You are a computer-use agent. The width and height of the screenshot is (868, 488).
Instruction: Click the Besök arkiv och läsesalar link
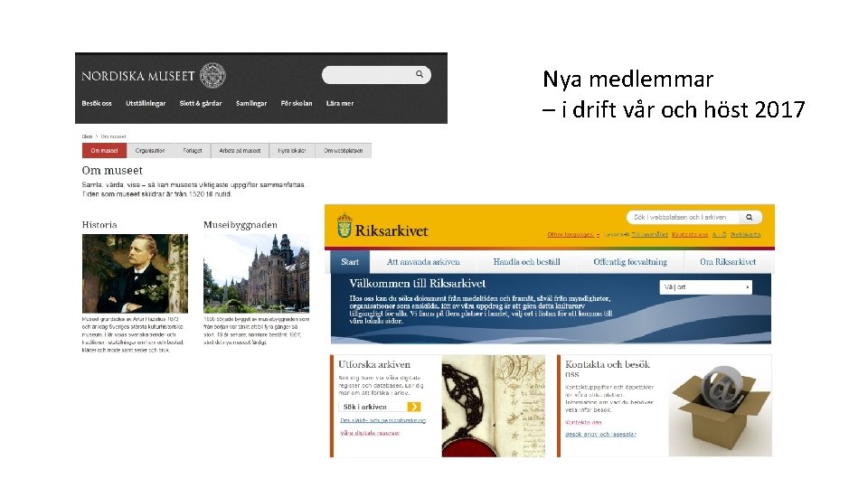600,435
